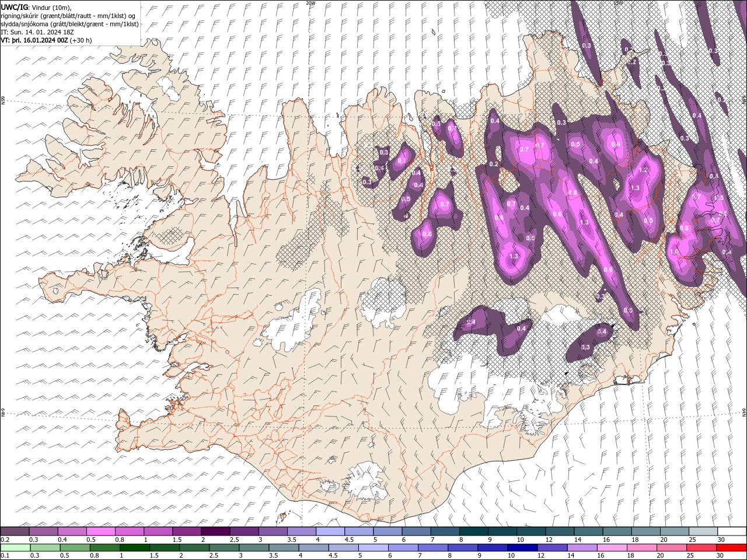Pick the upper legend swatch labeled 1
This screenshot has height=560, width=747.
tap(158, 531)
